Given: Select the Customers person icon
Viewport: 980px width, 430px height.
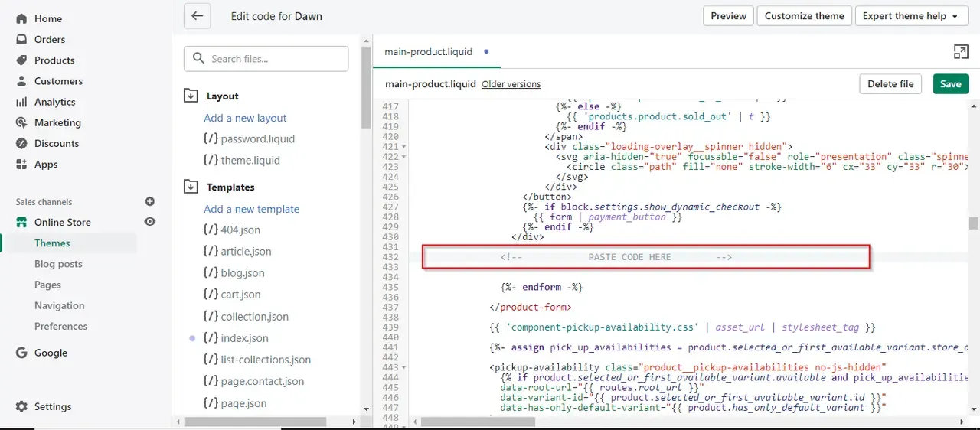Looking at the screenshot, I should [21, 80].
